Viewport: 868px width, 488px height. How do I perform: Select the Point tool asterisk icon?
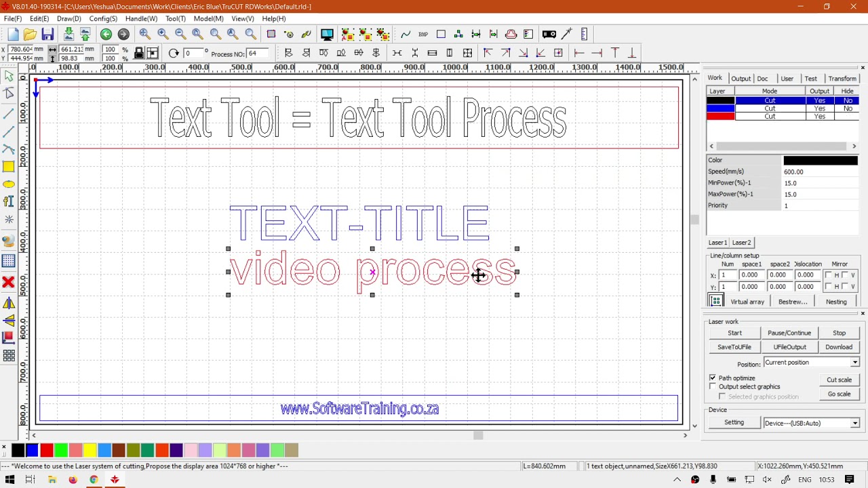9,220
